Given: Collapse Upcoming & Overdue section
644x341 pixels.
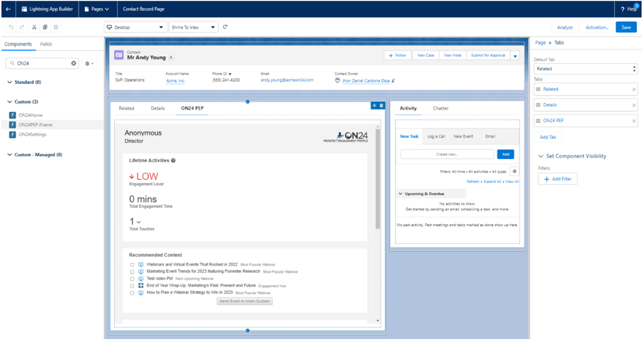Looking at the screenshot, I should coord(400,194).
